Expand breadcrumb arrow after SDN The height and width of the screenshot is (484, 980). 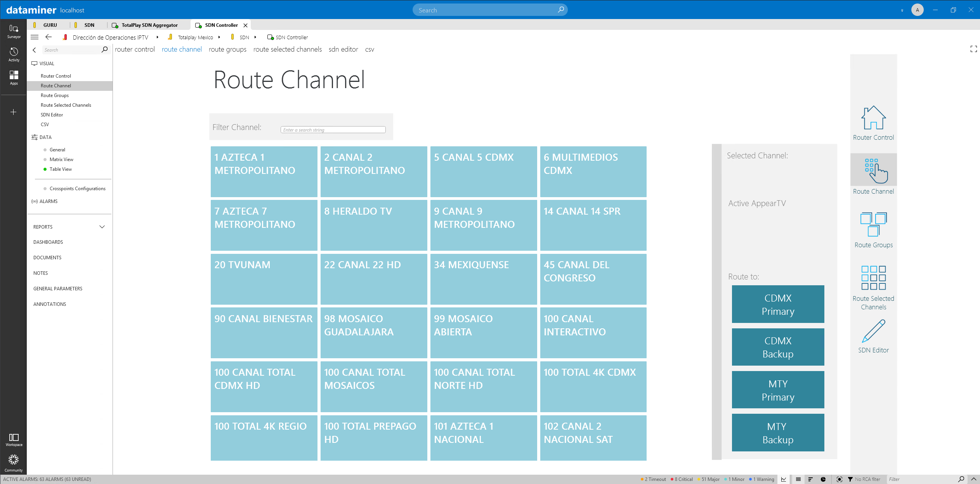(x=255, y=37)
